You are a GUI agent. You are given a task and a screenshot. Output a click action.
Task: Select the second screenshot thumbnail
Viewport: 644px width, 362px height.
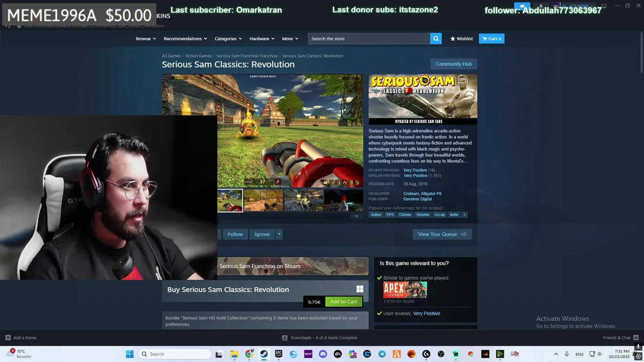coord(264,200)
